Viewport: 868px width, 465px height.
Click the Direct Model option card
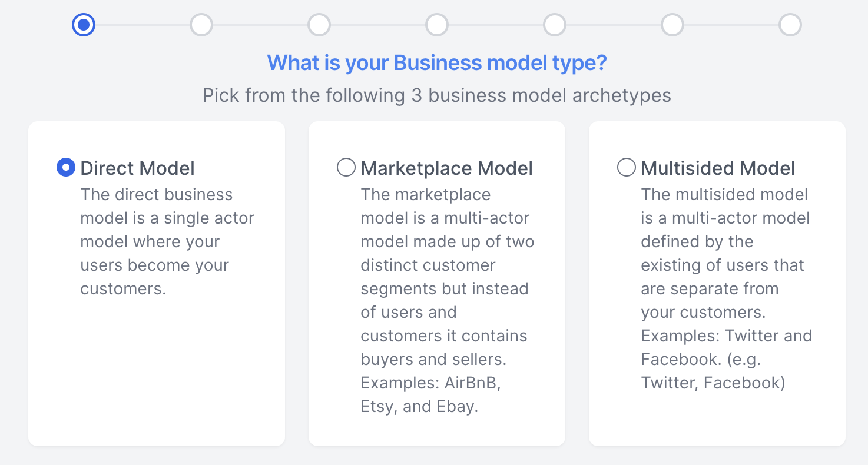tap(157, 283)
